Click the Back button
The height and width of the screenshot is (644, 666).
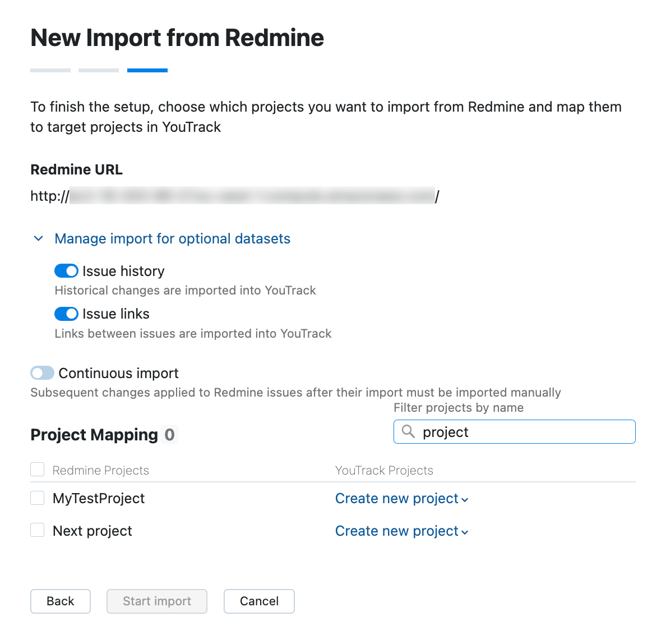[60, 601]
